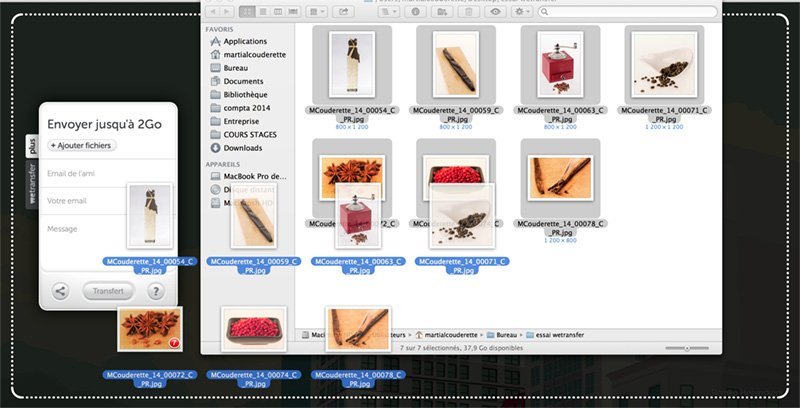Click + Ajouter fichiers button
800x408 pixels.
point(82,145)
